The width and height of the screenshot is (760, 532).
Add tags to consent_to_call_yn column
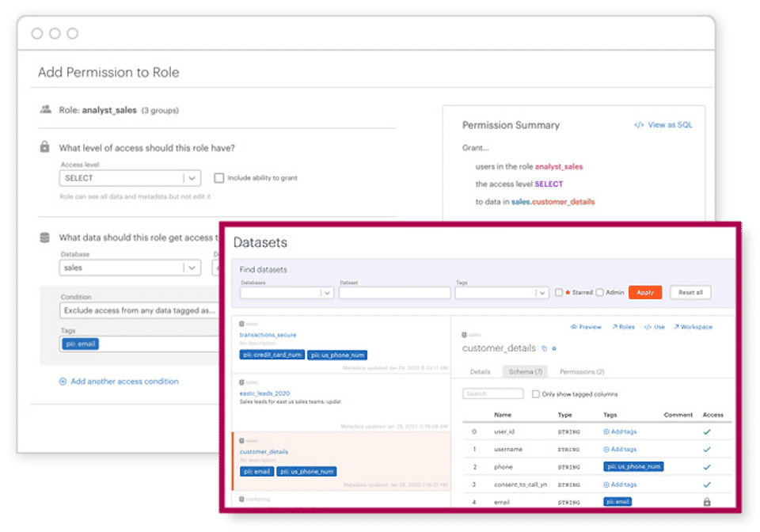click(x=620, y=484)
